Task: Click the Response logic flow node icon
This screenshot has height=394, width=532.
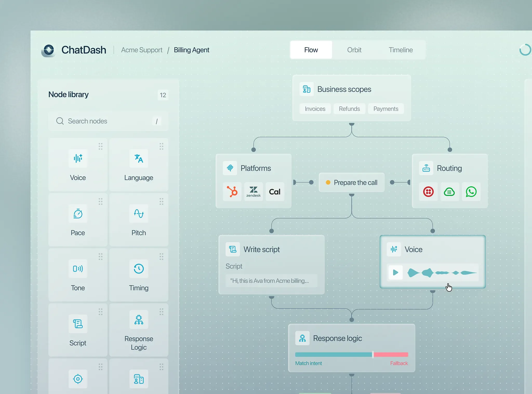Action: (302, 338)
